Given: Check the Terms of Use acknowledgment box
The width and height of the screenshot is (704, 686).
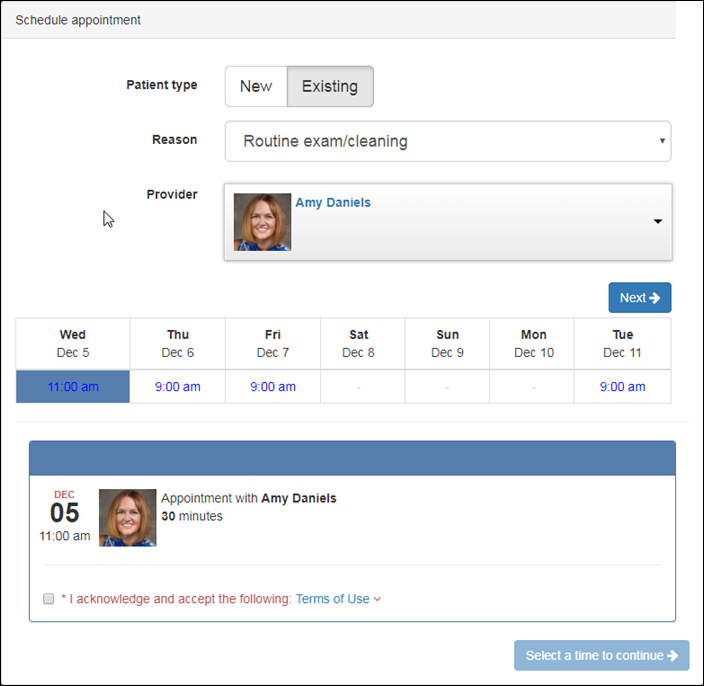Looking at the screenshot, I should 48,598.
